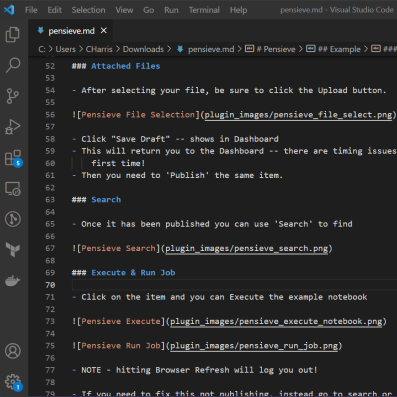The image size is (397, 397).
Task: Close the pensieve.md editor tab
Action: pos(104,31)
